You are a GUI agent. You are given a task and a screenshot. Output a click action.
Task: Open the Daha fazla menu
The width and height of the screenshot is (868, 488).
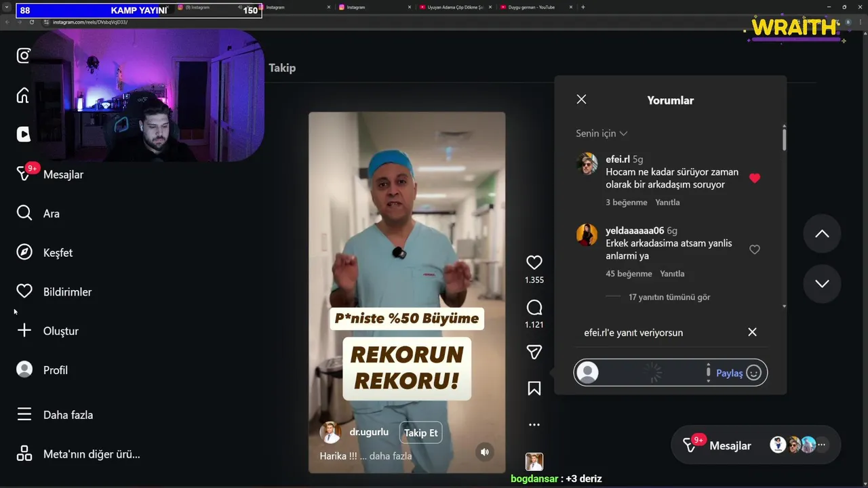pyautogui.click(x=56, y=415)
